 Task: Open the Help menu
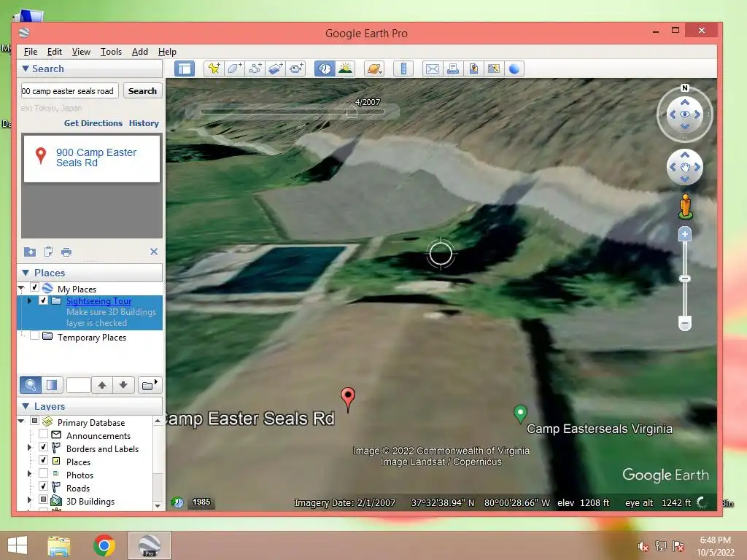point(167,52)
